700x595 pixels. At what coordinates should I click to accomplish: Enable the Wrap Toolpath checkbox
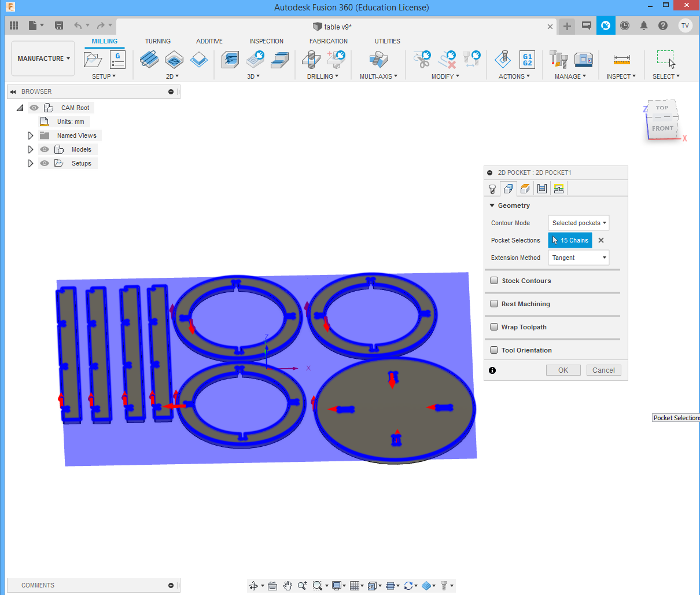click(x=494, y=327)
